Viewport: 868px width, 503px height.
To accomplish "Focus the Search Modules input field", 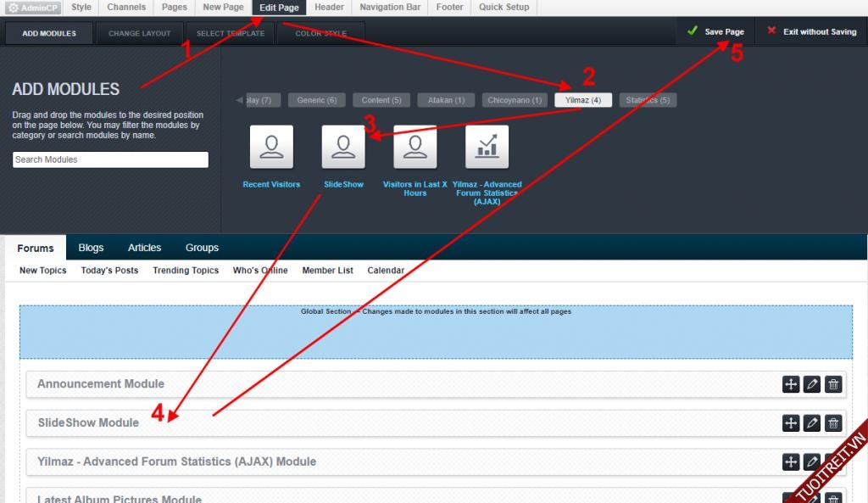I will (110, 159).
